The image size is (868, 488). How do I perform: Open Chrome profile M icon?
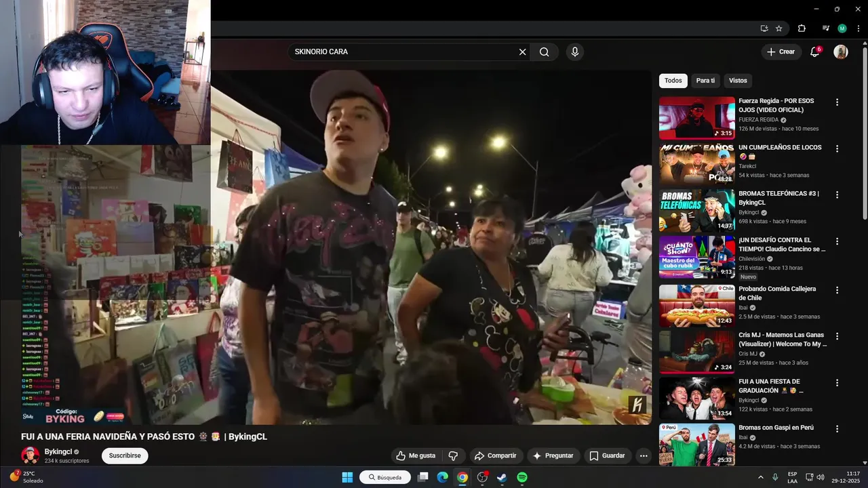click(x=842, y=28)
